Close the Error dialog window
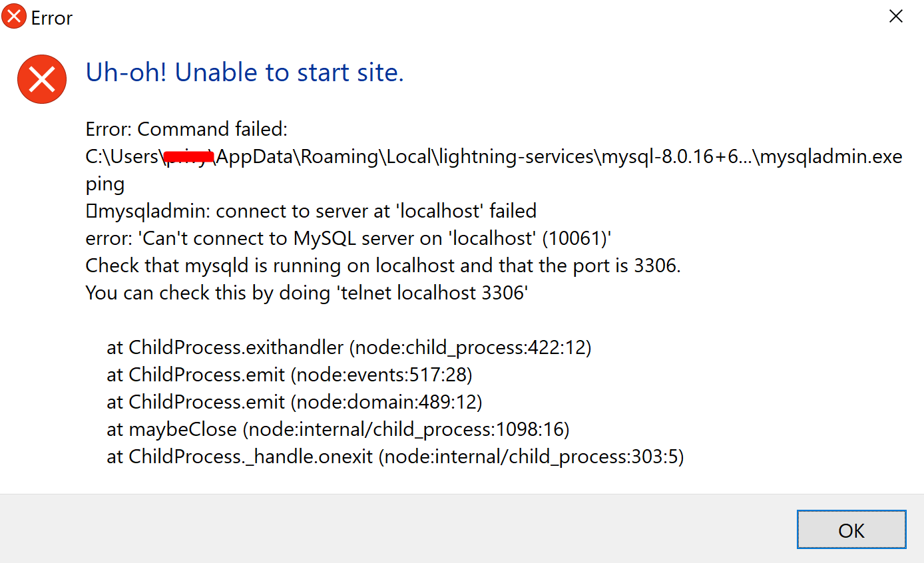This screenshot has height=563, width=924. tap(896, 17)
